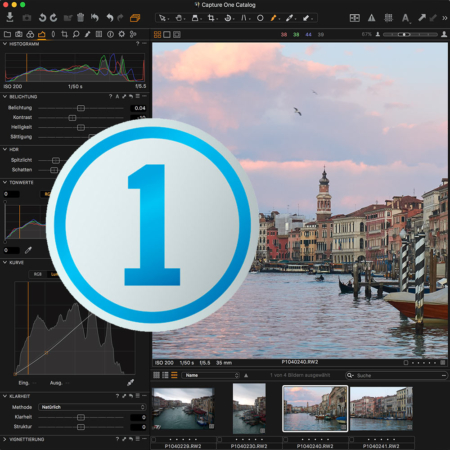Viewport: 450px width, 450px height.
Task: Open the Output gear tool tab
Action: click(x=122, y=34)
